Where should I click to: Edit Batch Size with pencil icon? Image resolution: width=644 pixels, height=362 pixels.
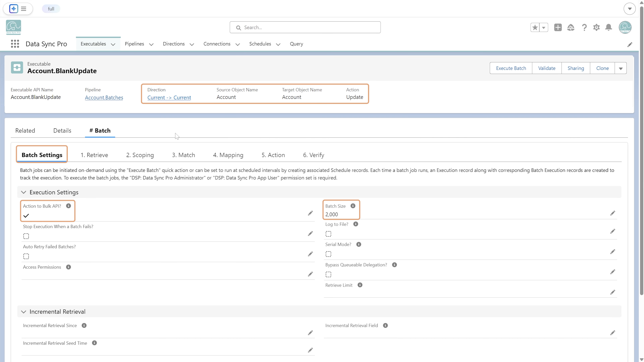pos(612,213)
